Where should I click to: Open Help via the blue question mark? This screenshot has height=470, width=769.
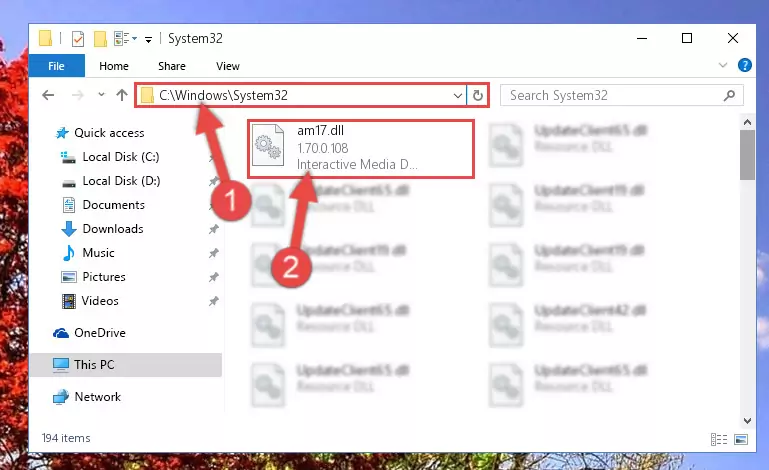(x=744, y=65)
